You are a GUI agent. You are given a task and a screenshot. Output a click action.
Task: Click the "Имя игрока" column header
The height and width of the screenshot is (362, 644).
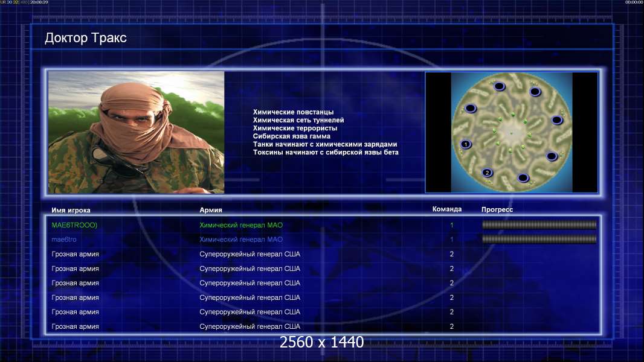71,210
